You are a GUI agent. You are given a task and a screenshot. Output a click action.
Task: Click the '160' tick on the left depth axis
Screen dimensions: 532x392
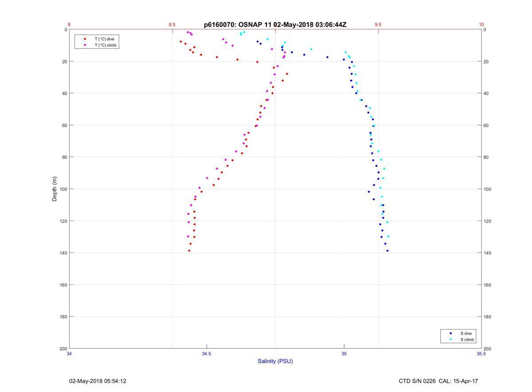click(x=63, y=285)
